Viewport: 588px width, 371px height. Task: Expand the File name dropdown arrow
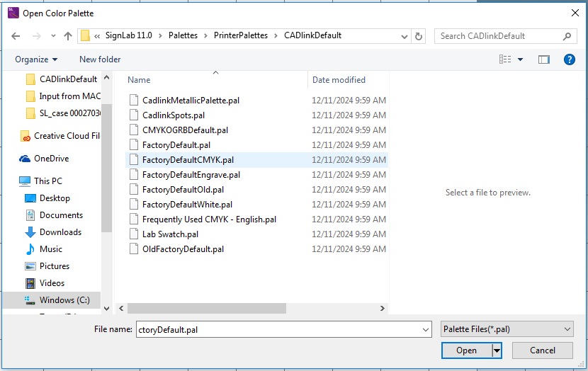click(426, 330)
